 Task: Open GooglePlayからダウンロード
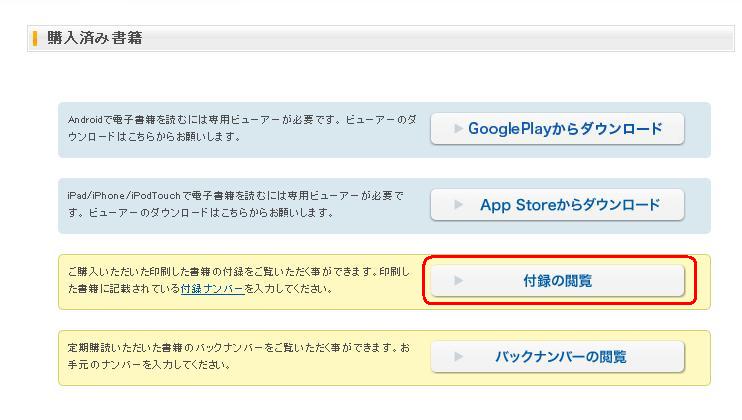(557, 128)
